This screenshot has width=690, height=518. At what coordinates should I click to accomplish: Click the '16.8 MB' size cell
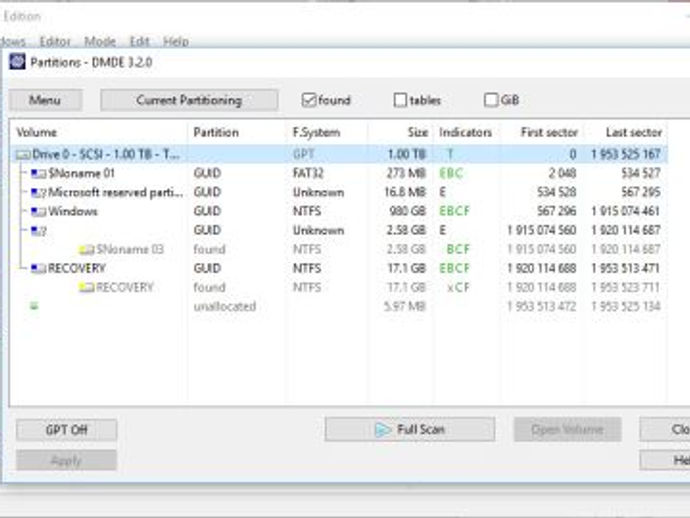click(x=405, y=193)
